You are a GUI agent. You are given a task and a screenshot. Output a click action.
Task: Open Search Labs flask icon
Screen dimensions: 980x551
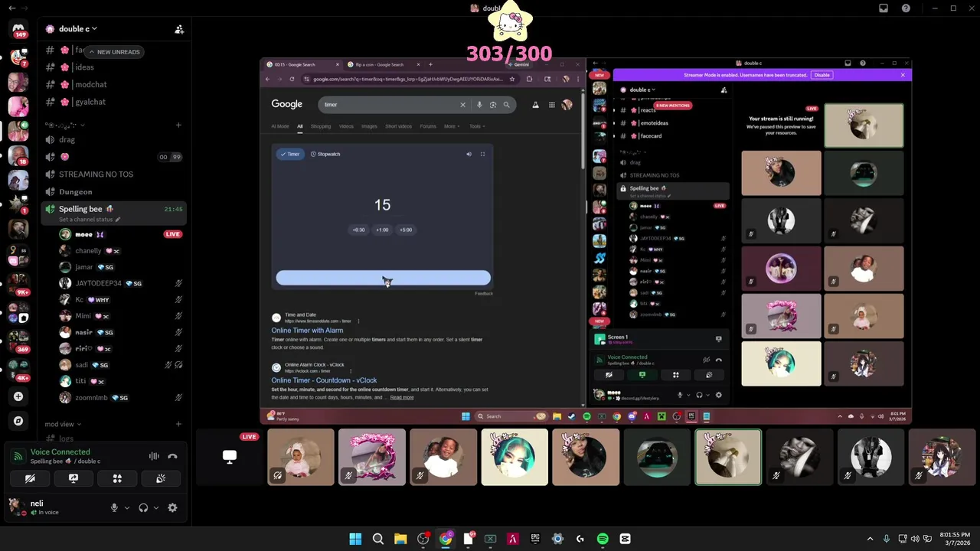(535, 105)
